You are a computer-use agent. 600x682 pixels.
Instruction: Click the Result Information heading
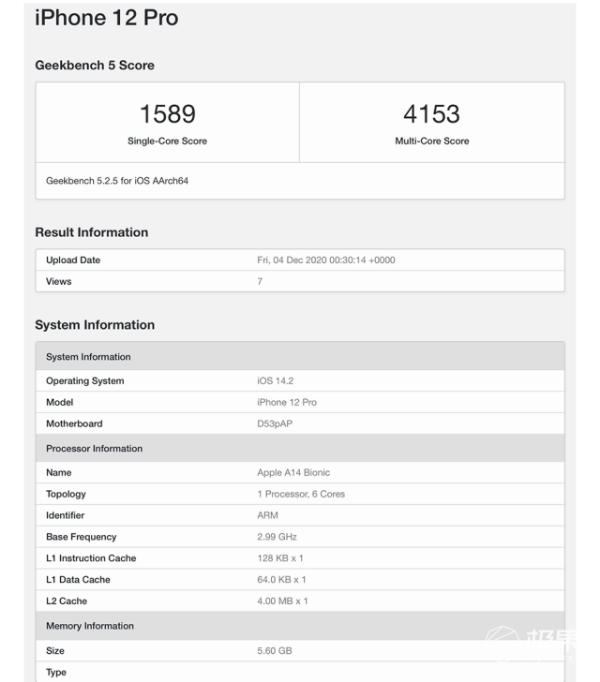91,232
